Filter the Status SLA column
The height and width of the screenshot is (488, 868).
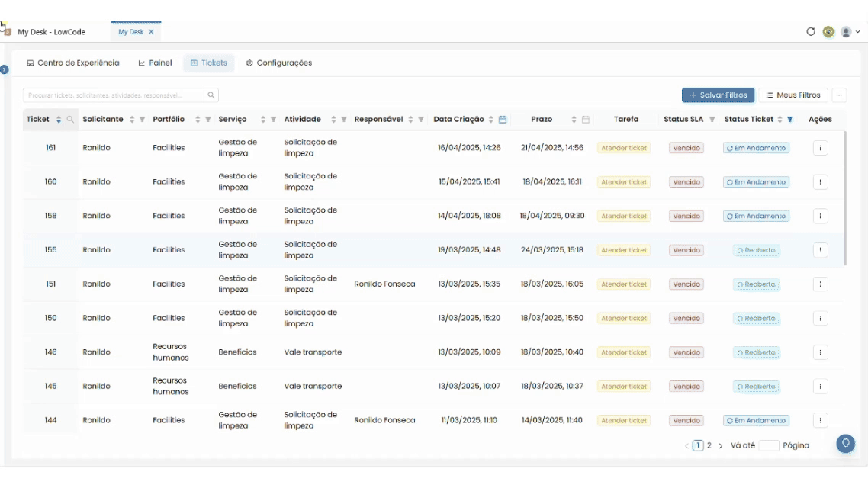tap(712, 120)
